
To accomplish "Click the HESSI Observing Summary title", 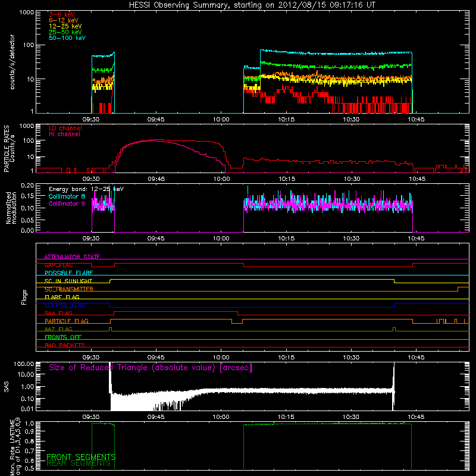I will pyautogui.click(x=252, y=5).
